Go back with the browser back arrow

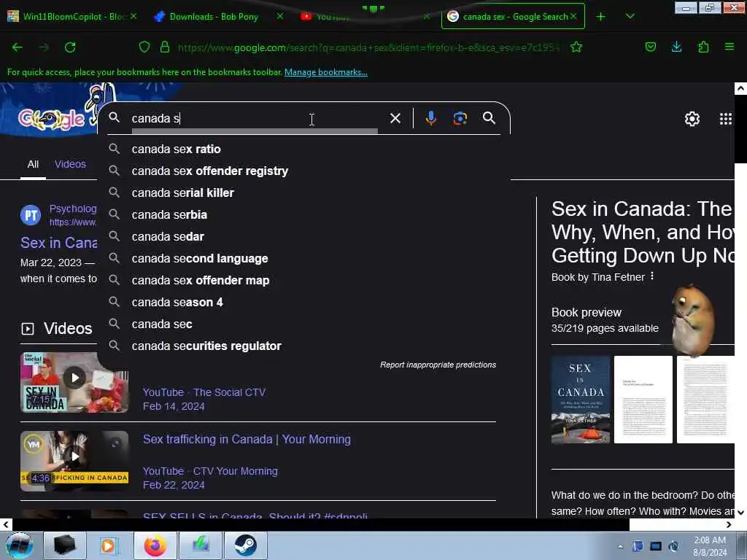(18, 47)
